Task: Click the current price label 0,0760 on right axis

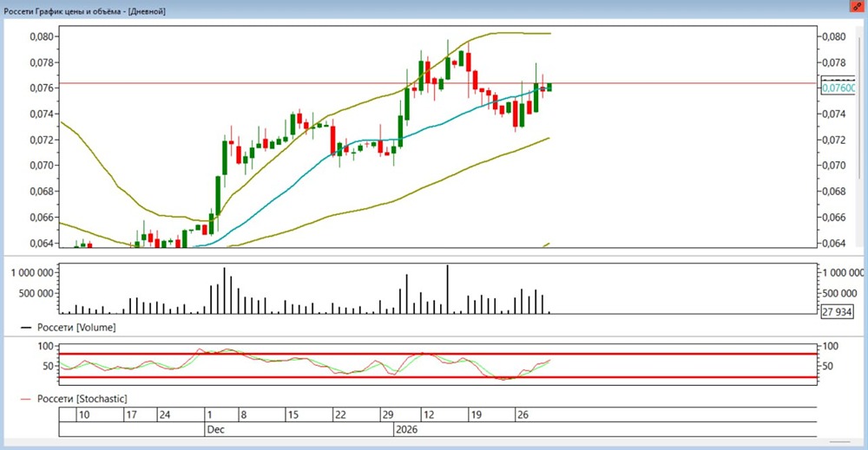Action: point(838,88)
